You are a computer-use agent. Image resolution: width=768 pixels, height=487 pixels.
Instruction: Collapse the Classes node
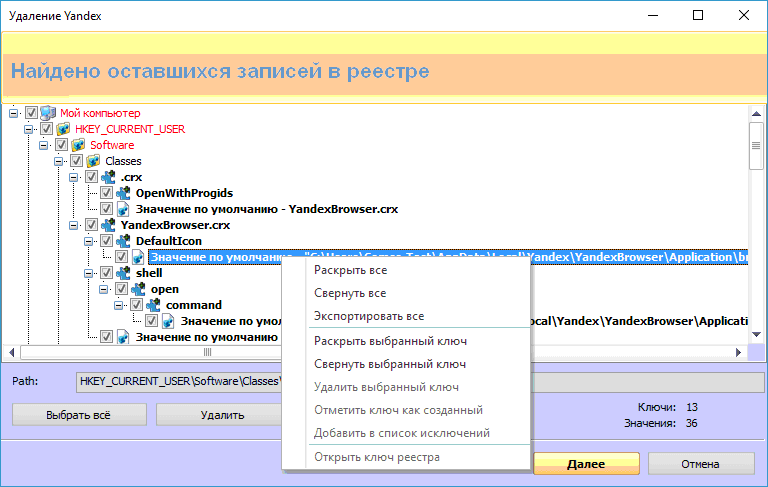[59, 161]
